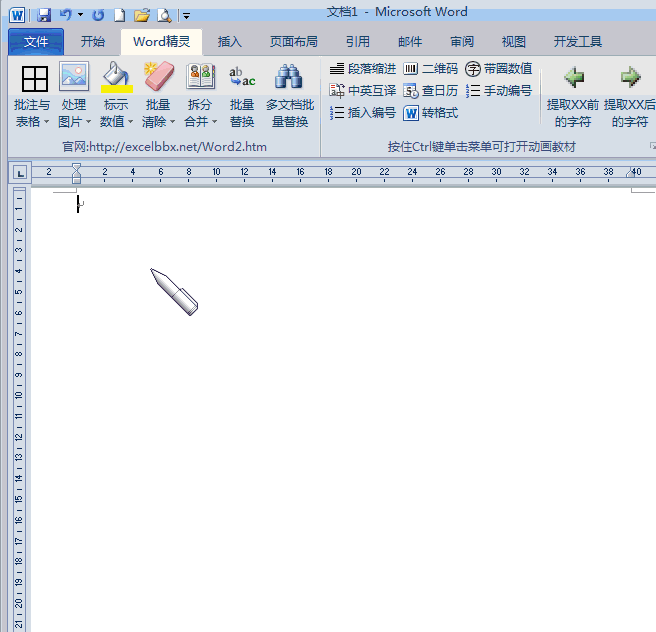This screenshot has width=656, height=632.
Task: Click the Save icon in quick access toolbar
Action: click(44, 15)
